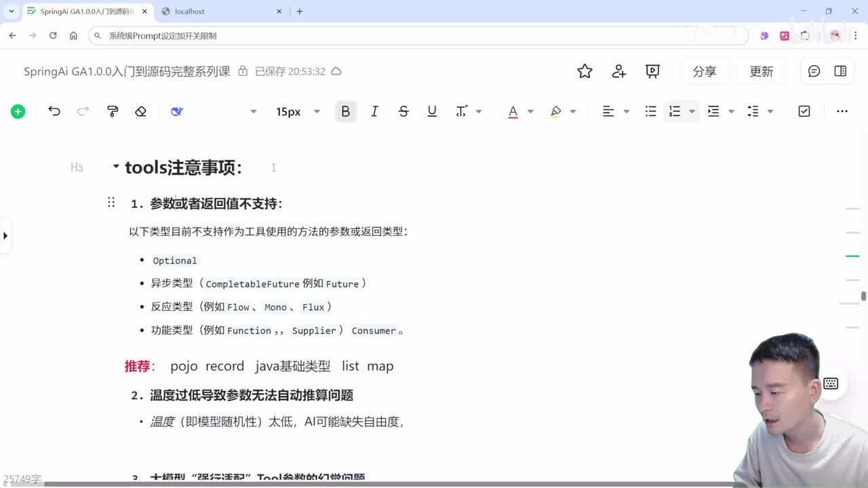
Task: Click the indent icon
Action: [x=713, y=111]
